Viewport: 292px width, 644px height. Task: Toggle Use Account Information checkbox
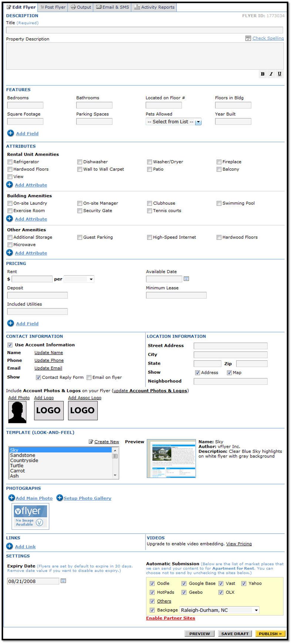point(10,345)
